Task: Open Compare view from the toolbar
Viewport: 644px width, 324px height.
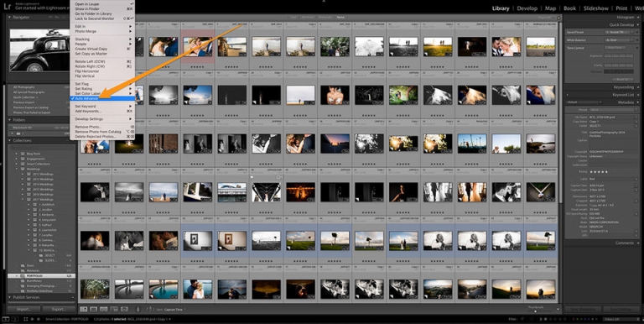Action: (103, 309)
